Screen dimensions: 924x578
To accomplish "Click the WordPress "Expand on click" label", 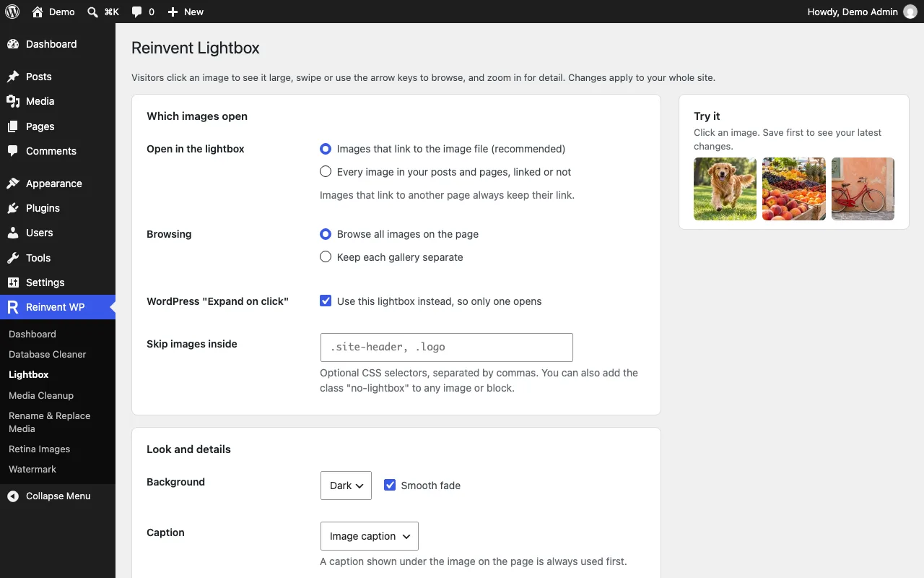I will click(x=217, y=301).
